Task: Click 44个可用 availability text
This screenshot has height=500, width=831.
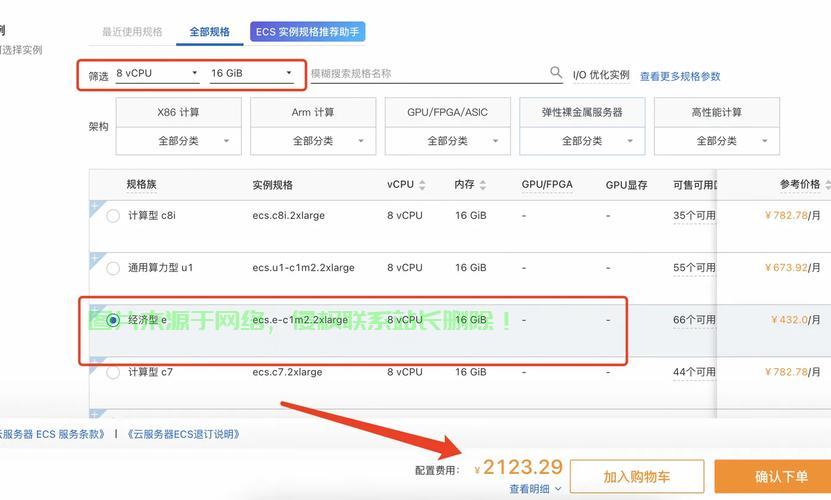Action: pyautogui.click(x=694, y=372)
